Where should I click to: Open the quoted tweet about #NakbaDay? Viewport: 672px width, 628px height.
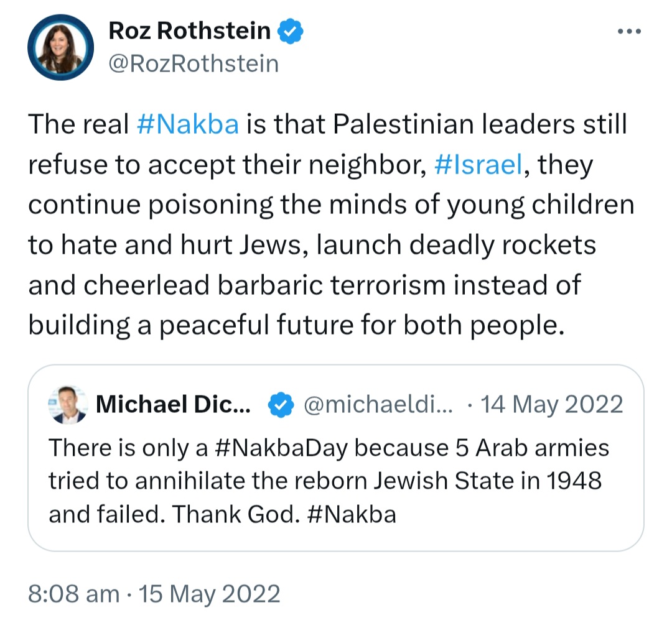(x=336, y=458)
